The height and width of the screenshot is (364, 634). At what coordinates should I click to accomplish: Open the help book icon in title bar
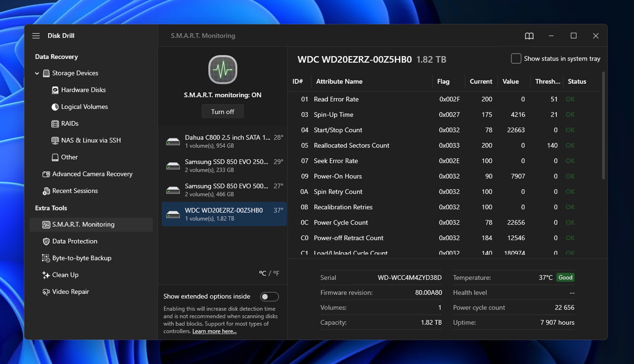coord(529,36)
